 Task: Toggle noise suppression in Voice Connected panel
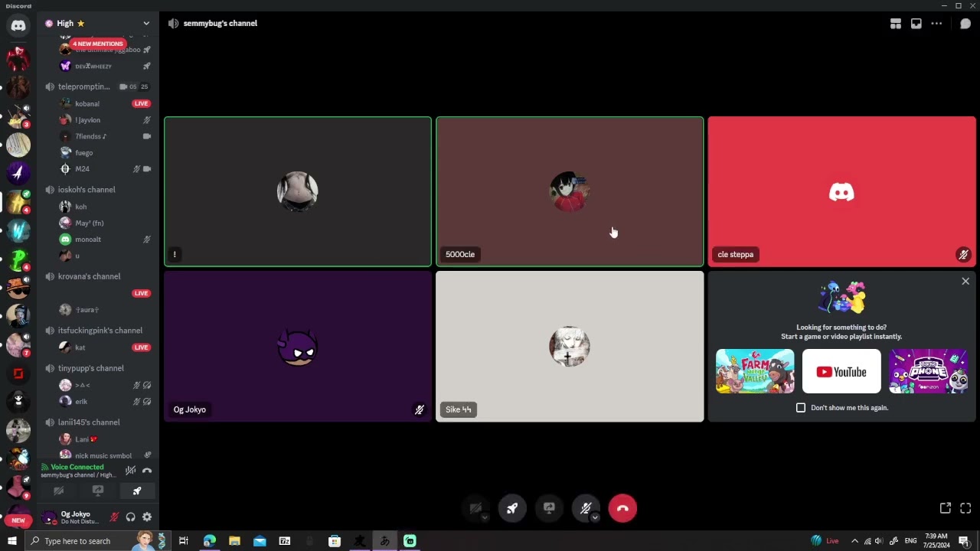coord(131,471)
